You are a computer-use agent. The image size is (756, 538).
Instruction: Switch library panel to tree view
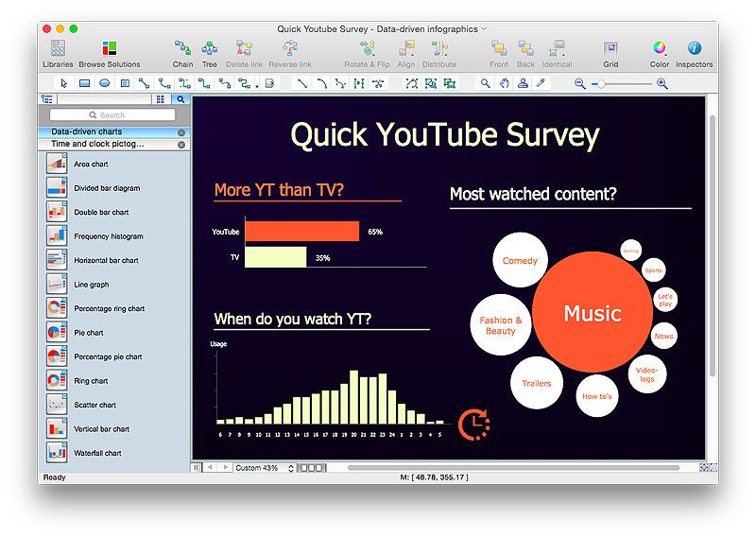47,99
